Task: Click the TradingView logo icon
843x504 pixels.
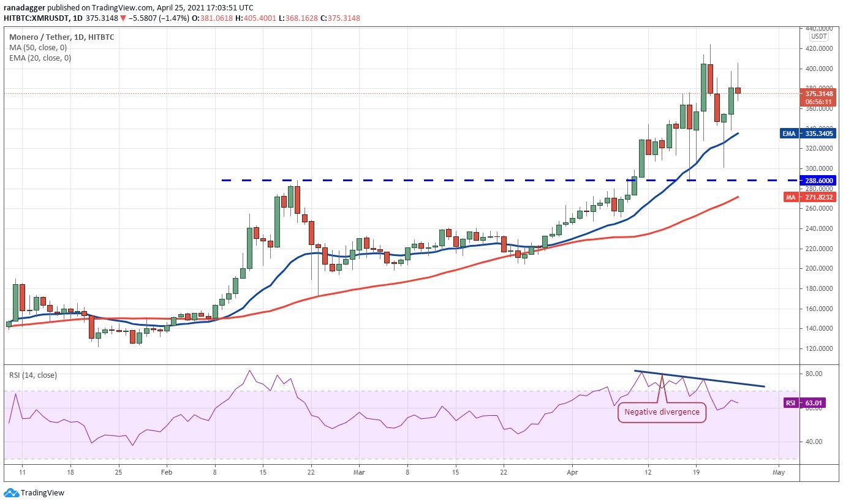Action: (x=11, y=492)
